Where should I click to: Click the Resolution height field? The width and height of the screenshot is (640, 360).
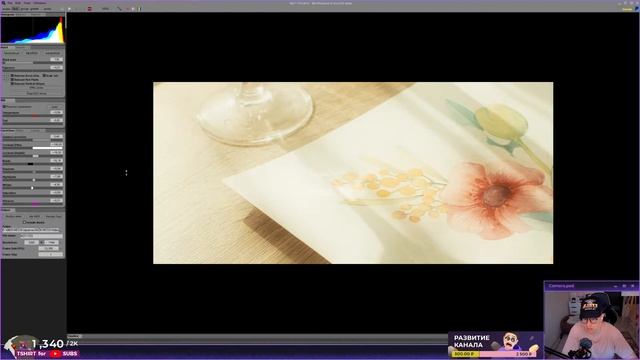51,242
